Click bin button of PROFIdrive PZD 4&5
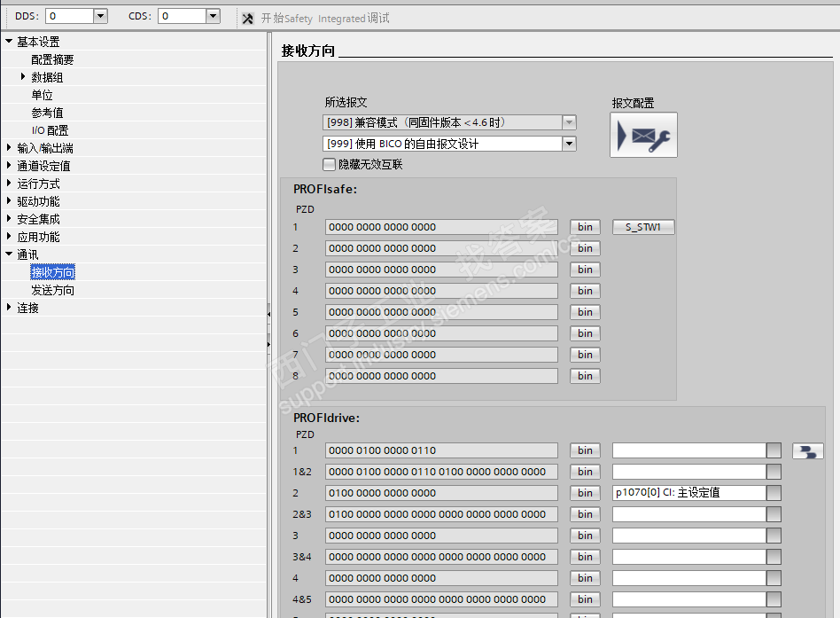Viewport: 840px width, 618px height. pos(585,599)
